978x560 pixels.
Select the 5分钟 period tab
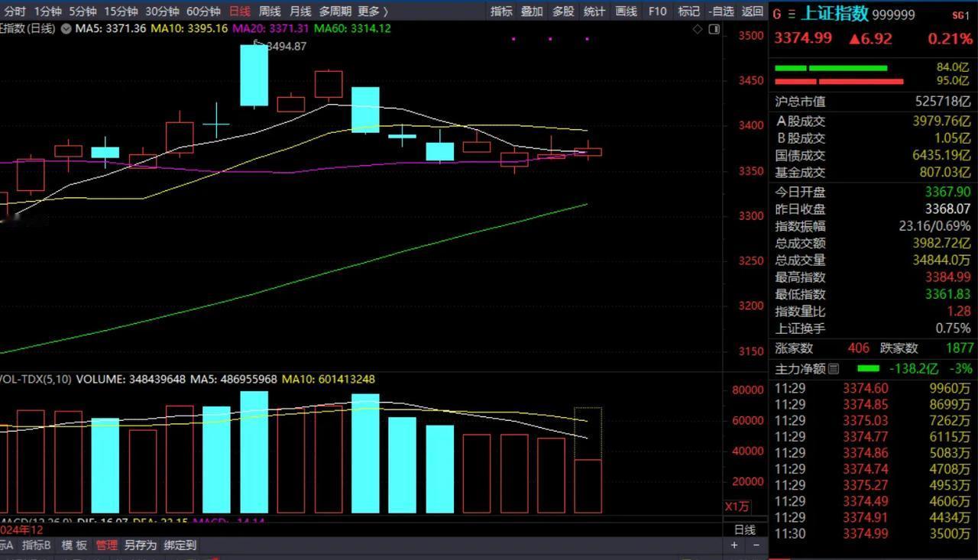click(x=82, y=11)
